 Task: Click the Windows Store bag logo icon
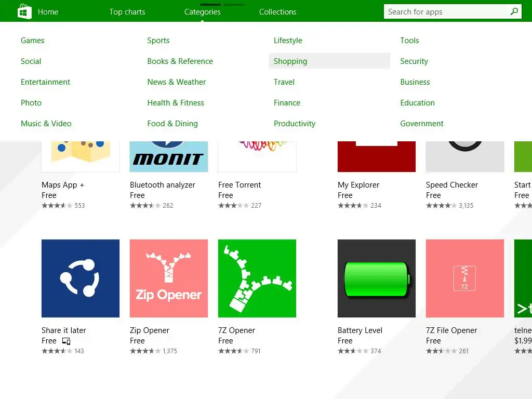pos(24,11)
